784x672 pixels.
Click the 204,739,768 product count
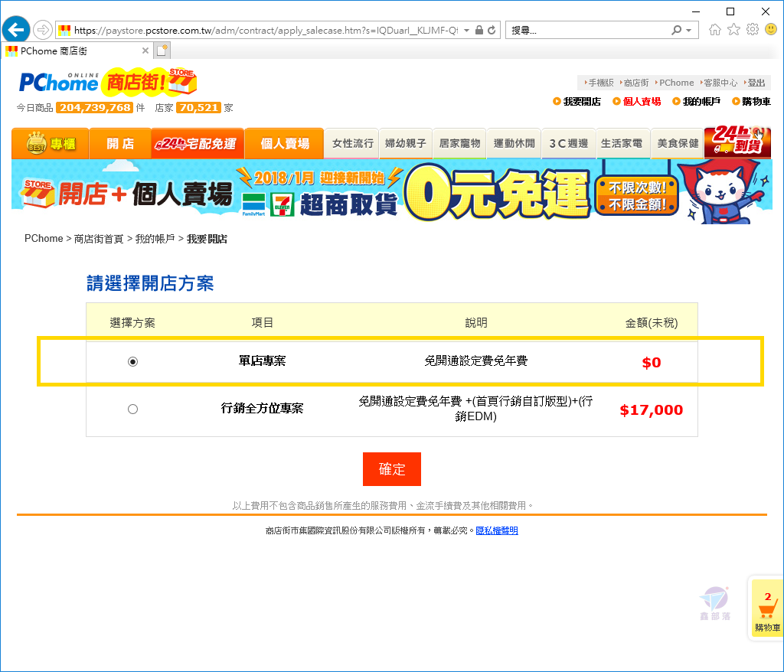94,107
